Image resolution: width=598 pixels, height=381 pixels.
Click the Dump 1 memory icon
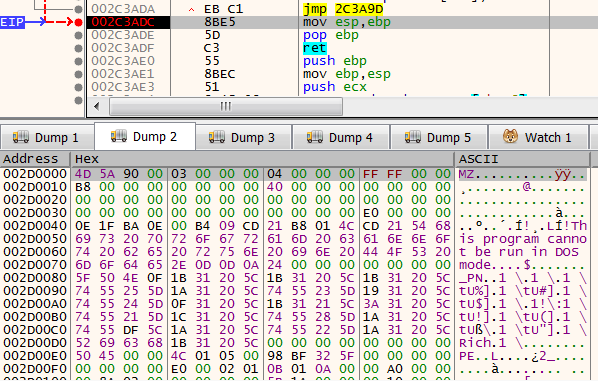pos(21,137)
